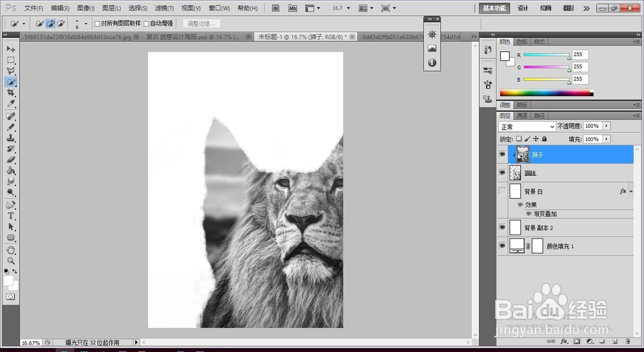This screenshot has height=352, width=644.
Task: Select the History Brush tool
Action: click(x=11, y=149)
